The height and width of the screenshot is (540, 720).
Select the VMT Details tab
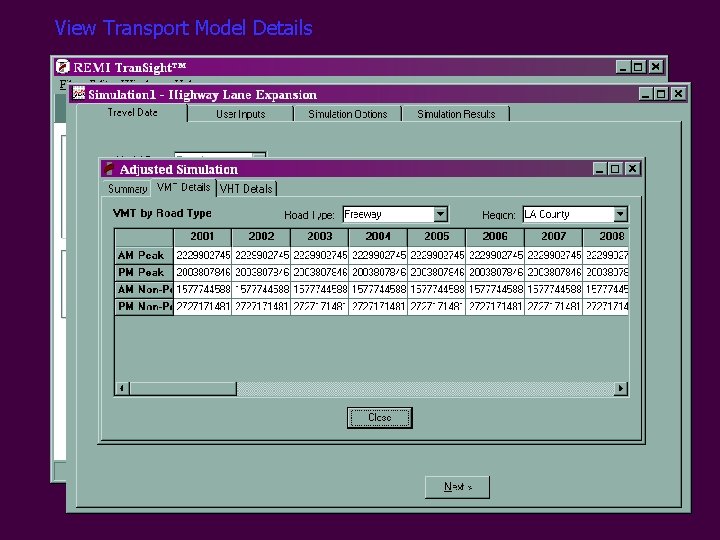tap(183, 187)
